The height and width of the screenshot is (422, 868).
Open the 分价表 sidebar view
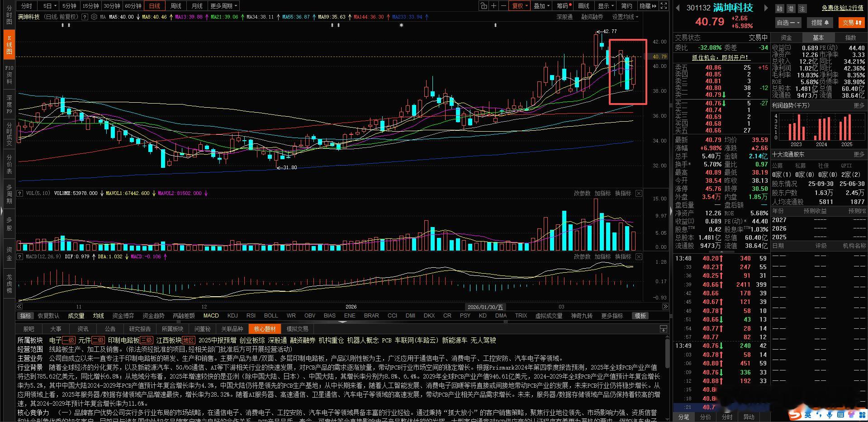[x=9, y=164]
